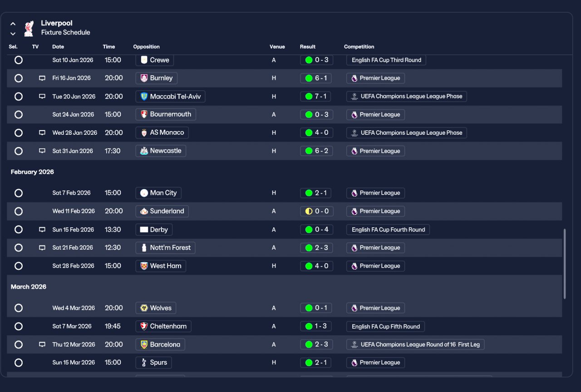This screenshot has width=581, height=392.
Task: Open the UEFA Champions League Round of 16 First Leg
Action: click(x=415, y=344)
